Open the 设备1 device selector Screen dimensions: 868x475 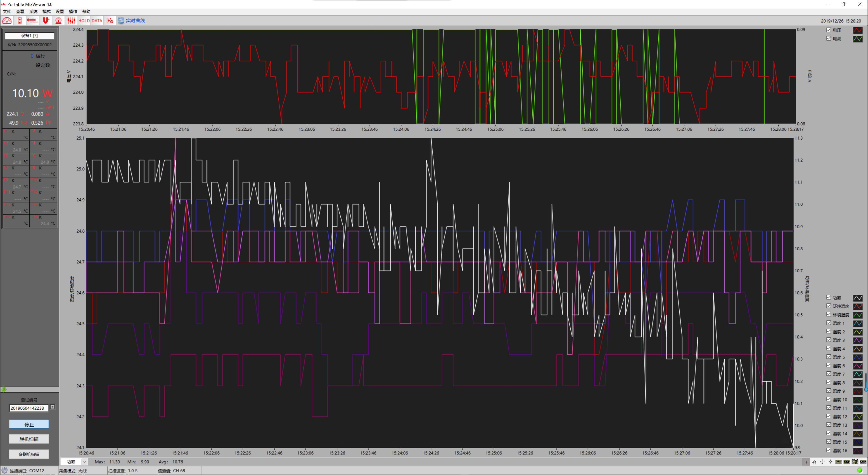pyautogui.click(x=29, y=36)
